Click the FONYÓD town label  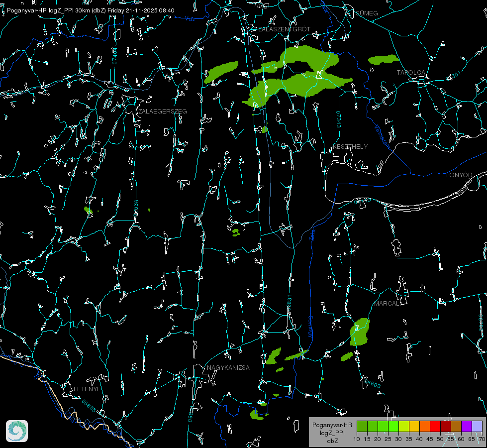click(459, 175)
